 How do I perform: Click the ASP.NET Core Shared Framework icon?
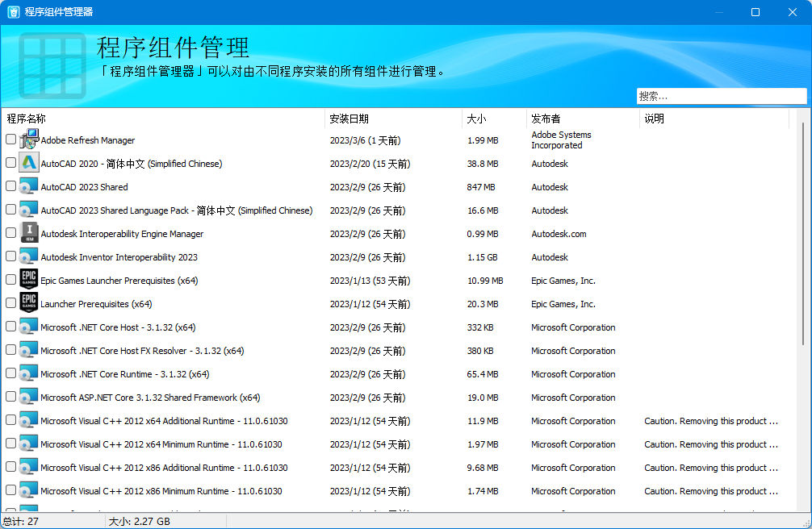(x=29, y=397)
